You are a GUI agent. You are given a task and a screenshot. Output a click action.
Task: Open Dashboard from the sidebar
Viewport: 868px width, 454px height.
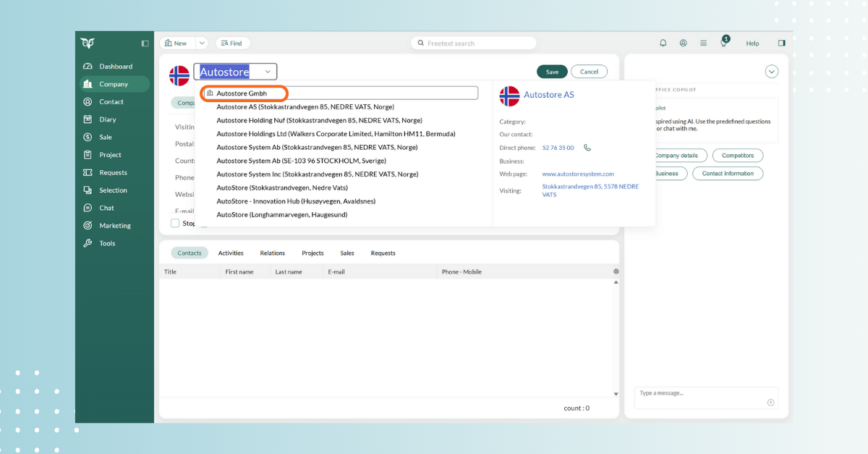[116, 67]
